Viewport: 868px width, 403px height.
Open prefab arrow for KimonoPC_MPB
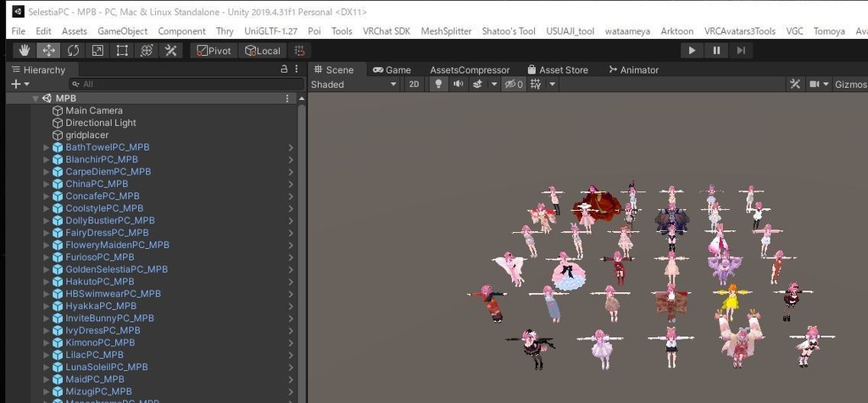pyautogui.click(x=291, y=343)
